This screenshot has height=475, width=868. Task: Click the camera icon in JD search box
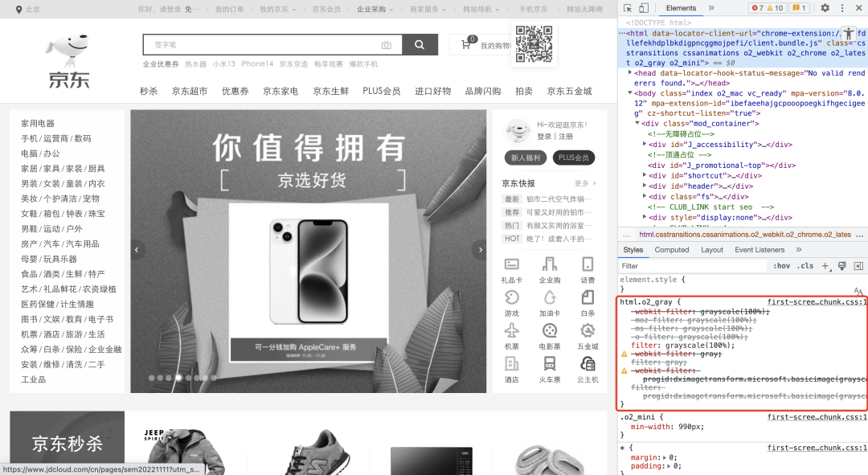point(387,45)
